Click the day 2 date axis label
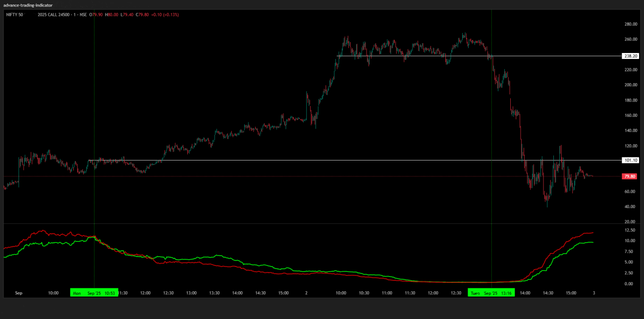The height and width of the screenshot is (319, 644). pos(306,293)
